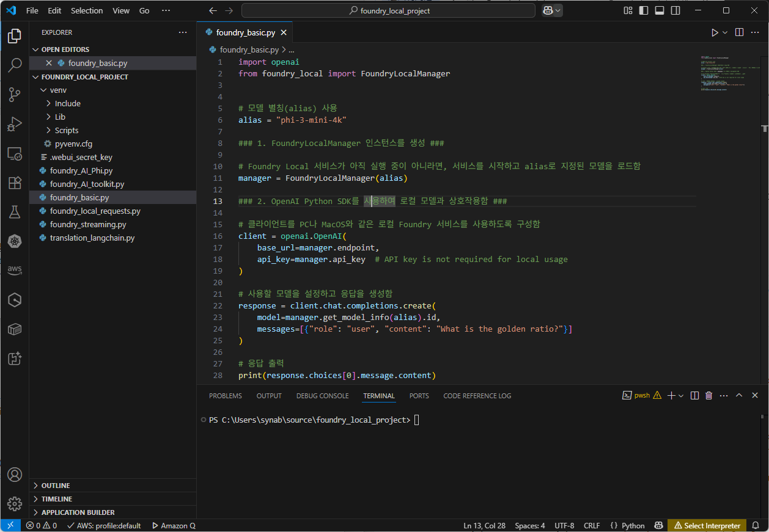Close the foundry_basic.py editor tab
This screenshot has height=532, width=769.
[283, 32]
